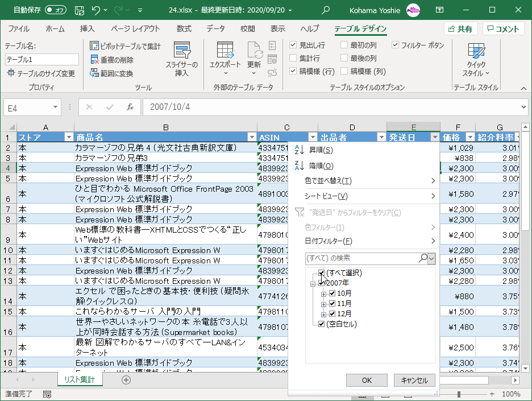Image resolution: width=532 pixels, height=401 pixels.
Task: Convert table to range
Action: [111, 73]
